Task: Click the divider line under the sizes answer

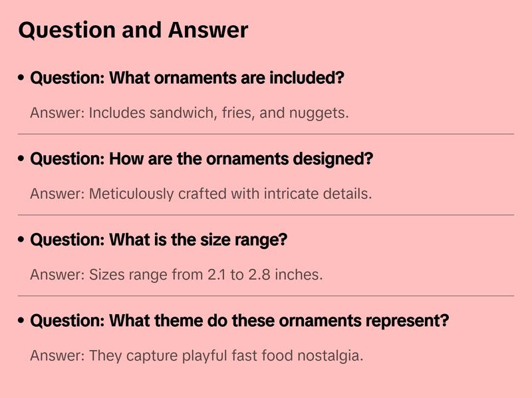Action: pyautogui.click(x=266, y=296)
